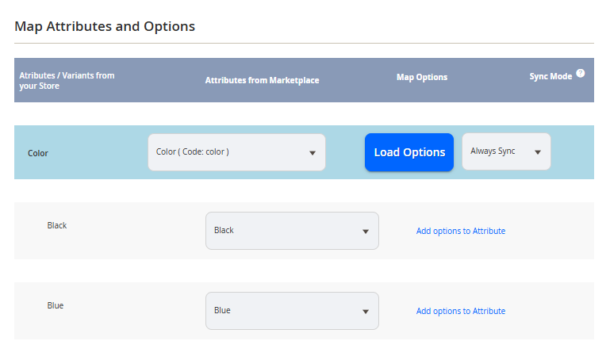
Task: Open the Black marketplace option dropdown
Action: 292,231
